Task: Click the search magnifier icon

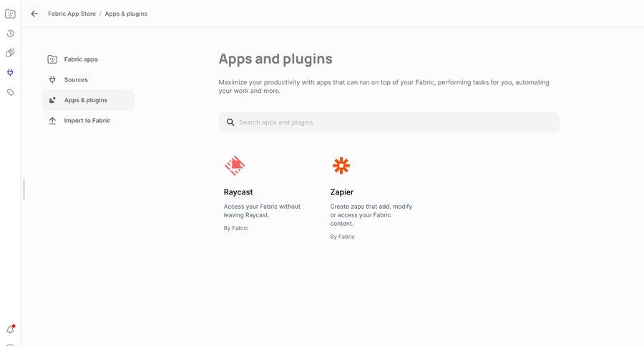Action: [230, 122]
